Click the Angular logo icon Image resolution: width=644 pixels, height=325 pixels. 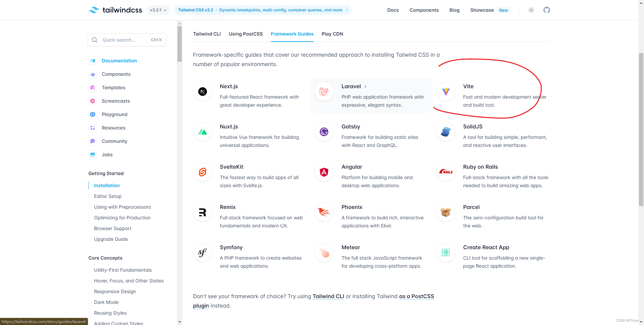324,172
